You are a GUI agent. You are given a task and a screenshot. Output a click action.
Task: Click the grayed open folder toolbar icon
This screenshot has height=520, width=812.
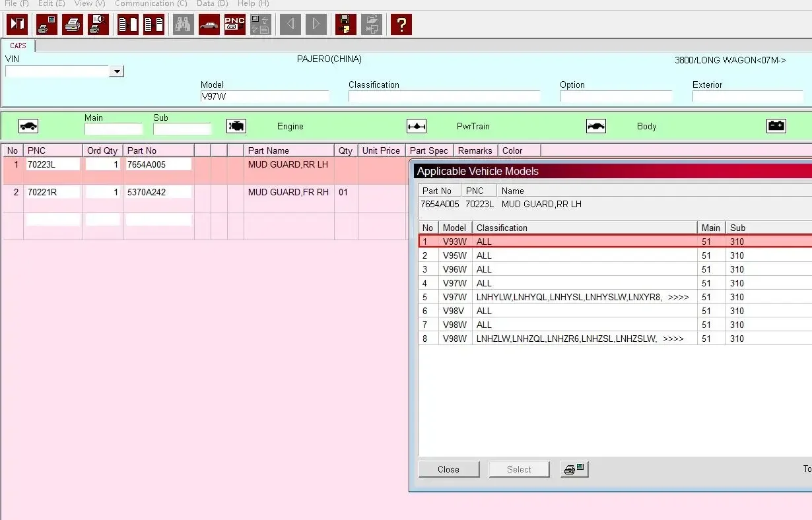pos(372,24)
